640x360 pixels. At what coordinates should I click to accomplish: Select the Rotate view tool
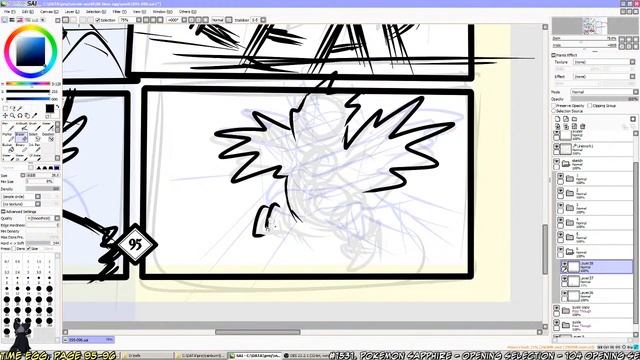coord(20,116)
